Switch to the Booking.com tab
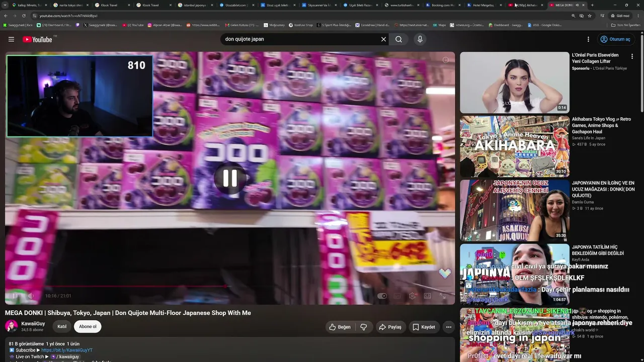Image resolution: width=644 pixels, height=362 pixels. pos(444,5)
